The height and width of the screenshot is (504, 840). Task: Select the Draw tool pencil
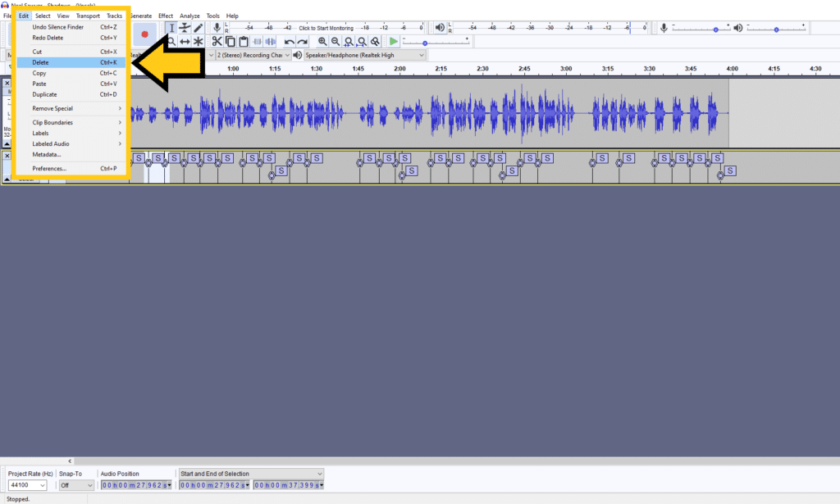(x=198, y=26)
